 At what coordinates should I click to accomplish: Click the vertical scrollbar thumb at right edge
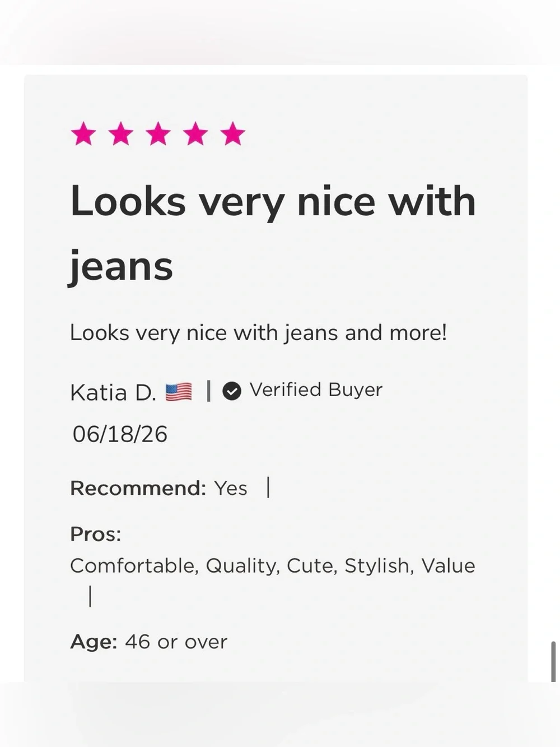(553, 662)
